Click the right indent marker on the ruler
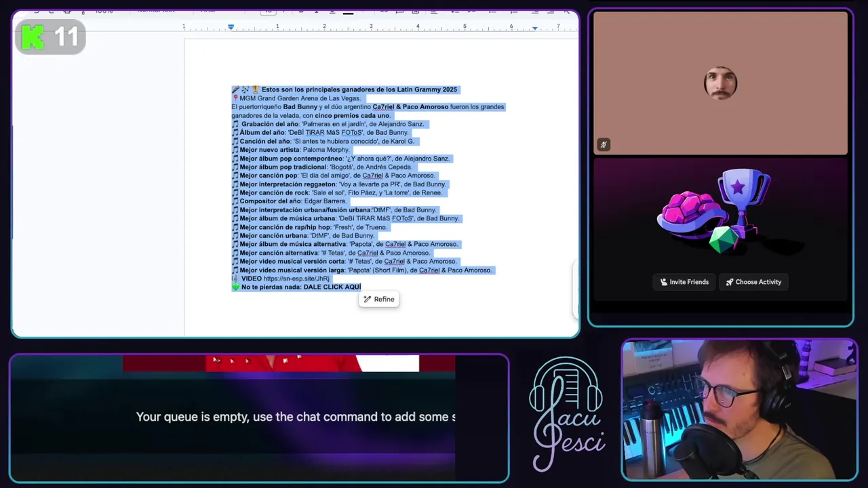 point(534,27)
